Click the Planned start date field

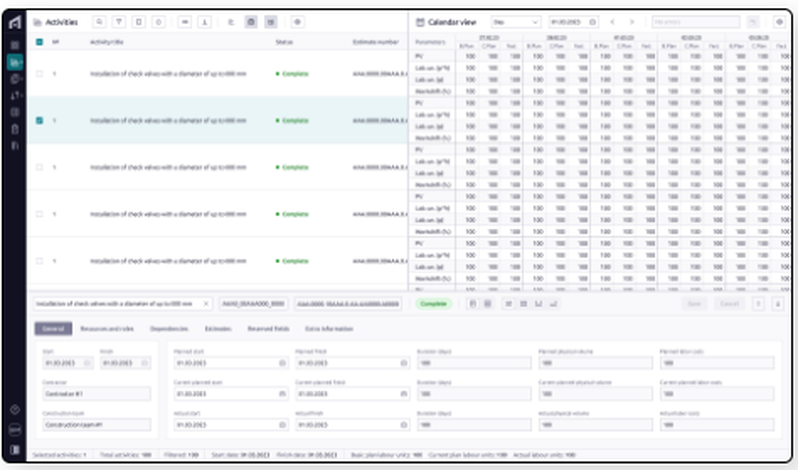tap(228, 363)
